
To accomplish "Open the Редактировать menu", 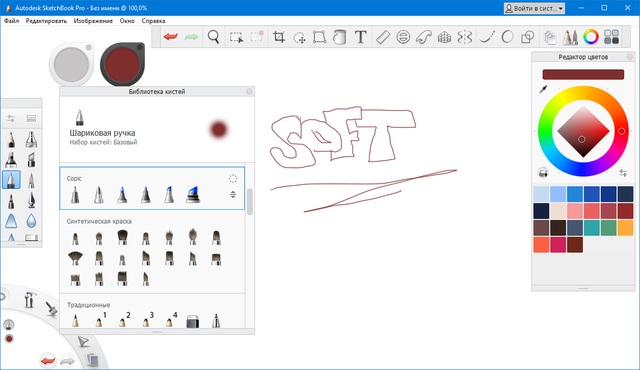I will pos(46,20).
